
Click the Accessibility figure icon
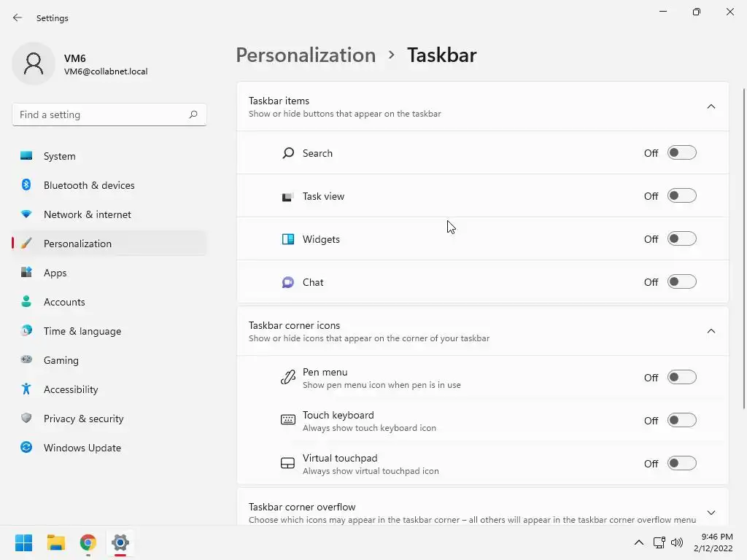(26, 389)
